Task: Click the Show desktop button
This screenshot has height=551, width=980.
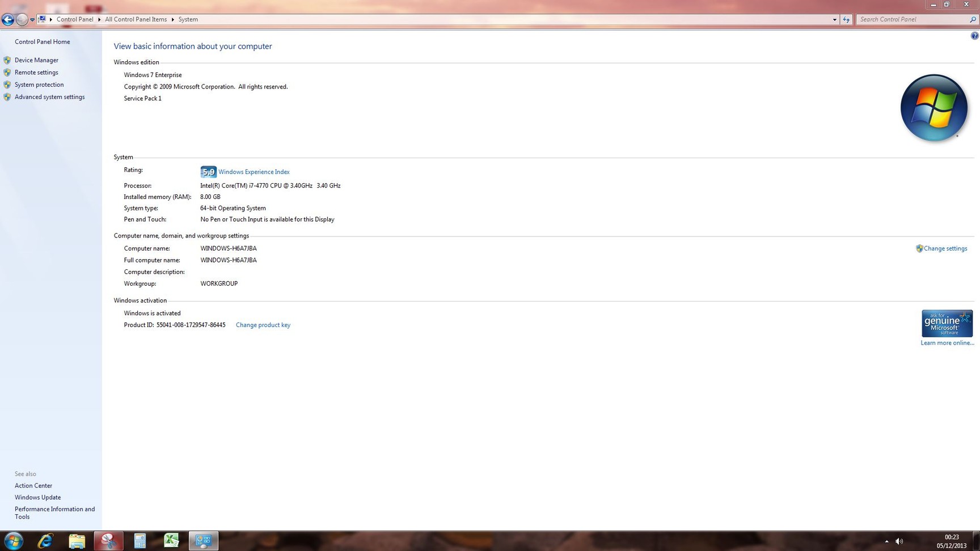Action: [976, 541]
